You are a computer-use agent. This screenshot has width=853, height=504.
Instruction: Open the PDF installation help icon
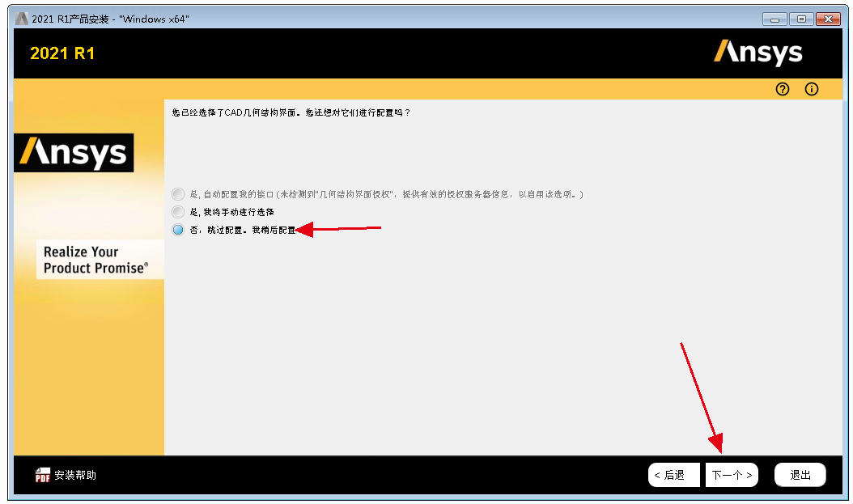click(x=42, y=475)
